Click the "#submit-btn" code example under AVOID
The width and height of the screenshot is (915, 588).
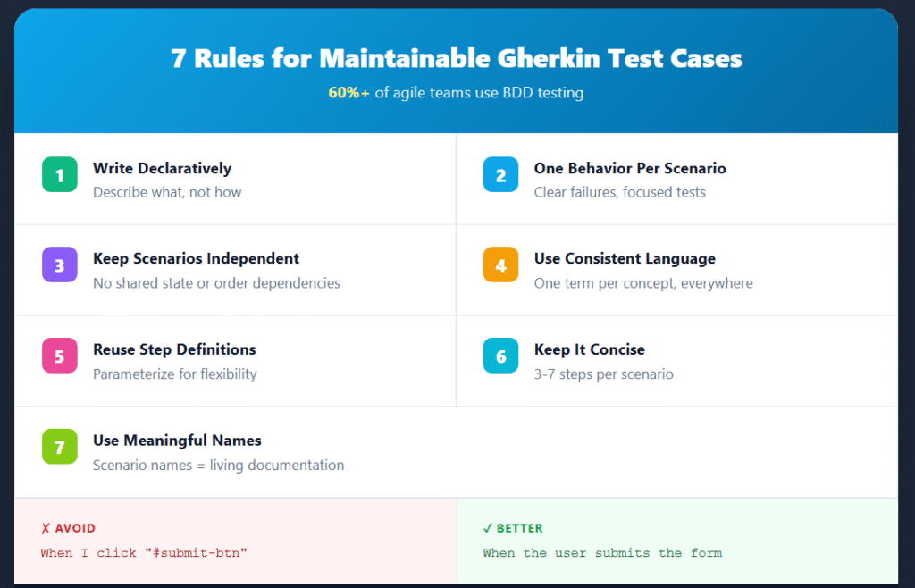point(143,553)
